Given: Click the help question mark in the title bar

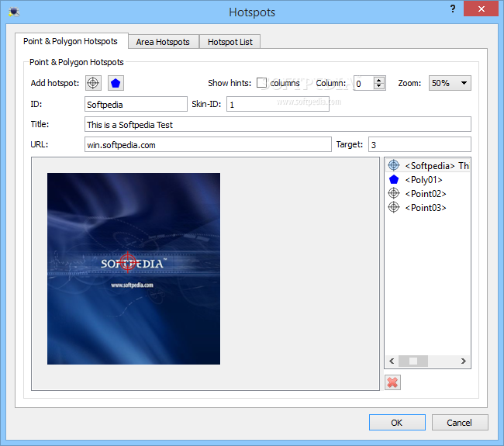Looking at the screenshot, I should click(453, 9).
